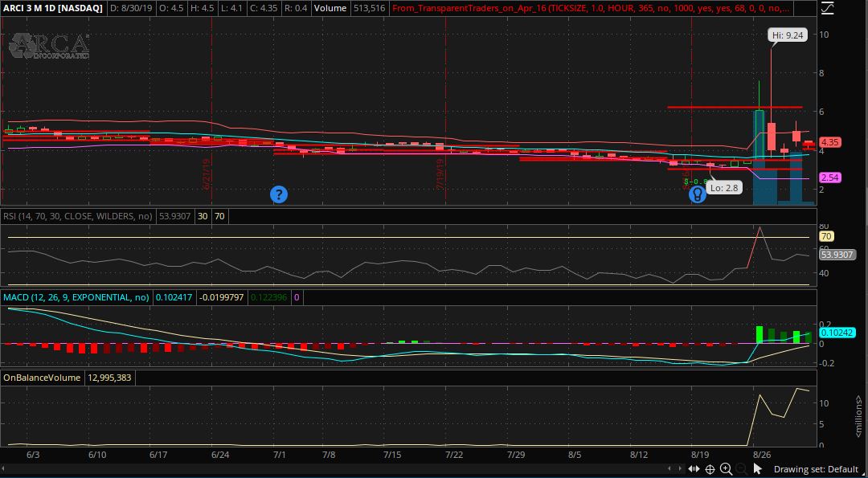Activate the zoom-in magnifier tool

click(727, 468)
